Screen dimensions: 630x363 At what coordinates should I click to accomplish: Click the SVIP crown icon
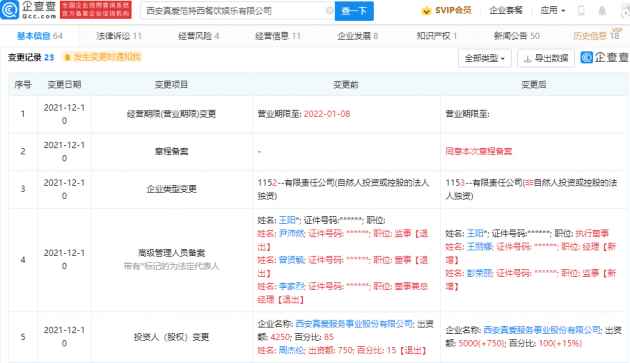point(426,11)
